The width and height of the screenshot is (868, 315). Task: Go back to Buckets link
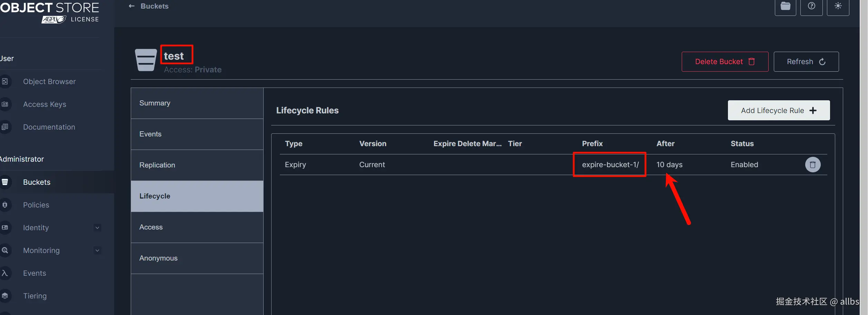(x=155, y=6)
